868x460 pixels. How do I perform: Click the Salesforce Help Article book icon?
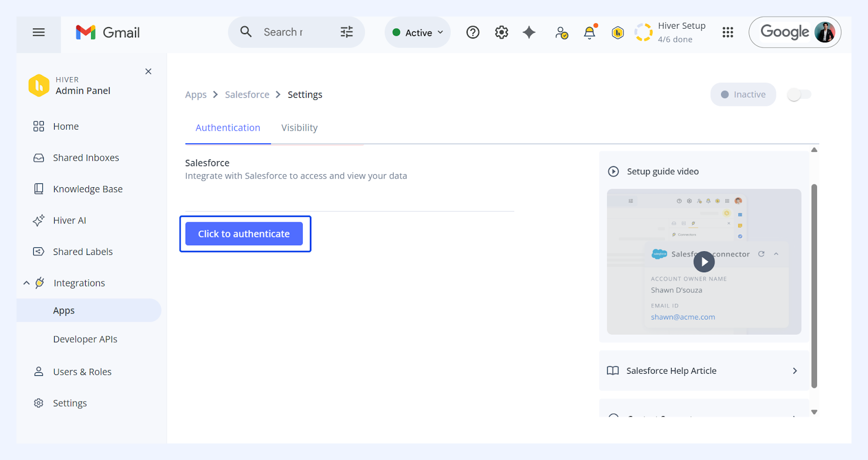(x=612, y=371)
